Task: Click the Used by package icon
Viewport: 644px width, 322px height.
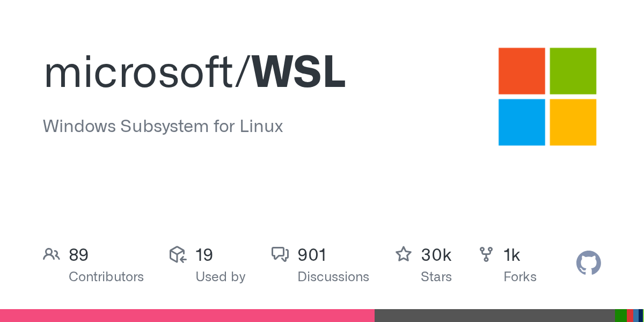Action: click(178, 254)
